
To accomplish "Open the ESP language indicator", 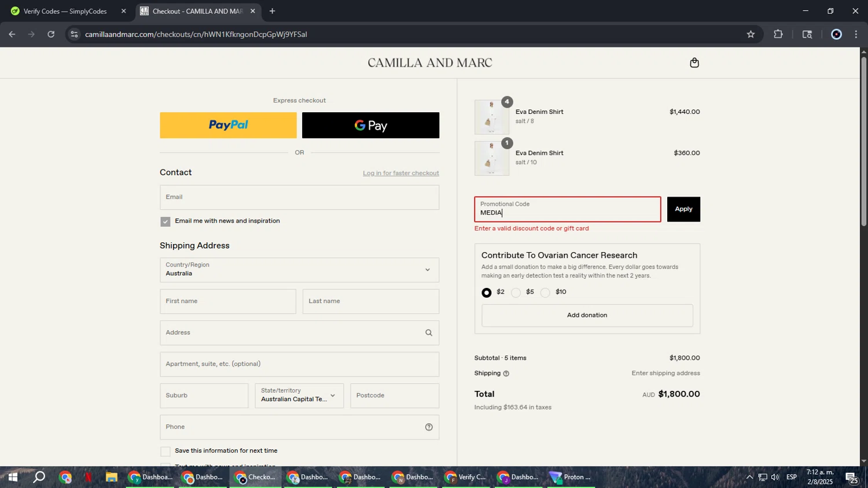I will point(792,477).
